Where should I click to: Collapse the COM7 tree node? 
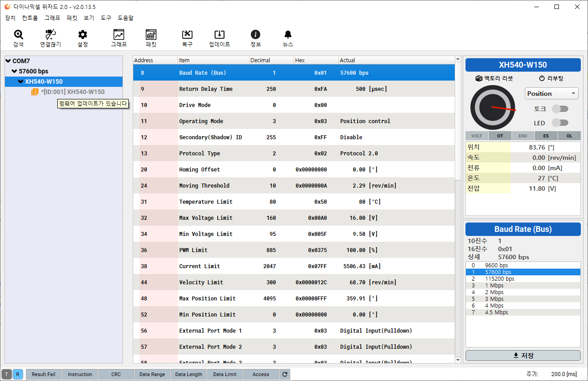pyautogui.click(x=8, y=61)
